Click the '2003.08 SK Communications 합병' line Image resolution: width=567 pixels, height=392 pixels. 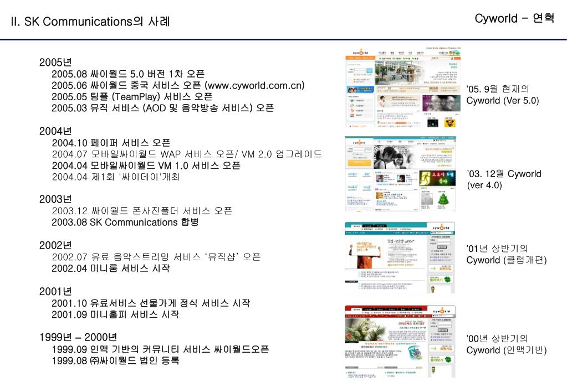(x=125, y=222)
